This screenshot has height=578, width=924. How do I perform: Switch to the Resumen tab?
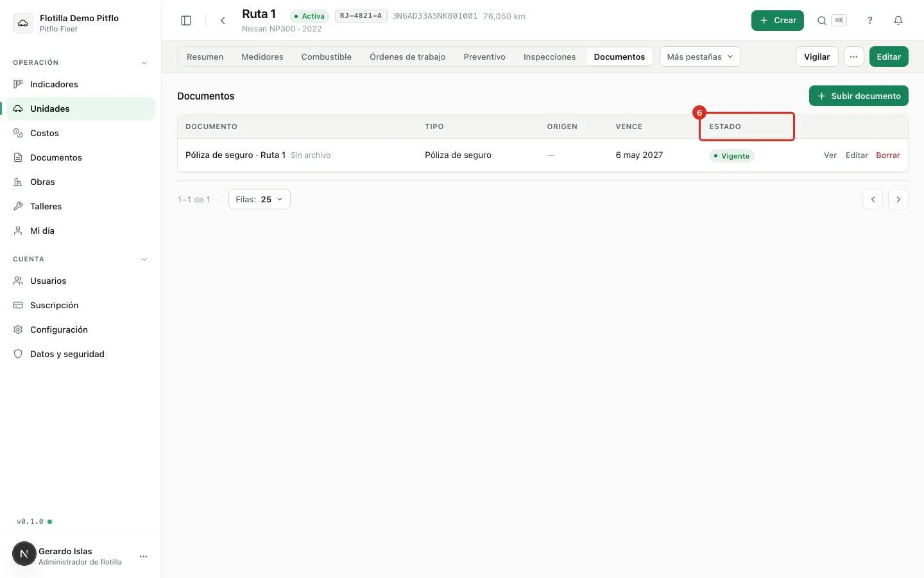205,57
